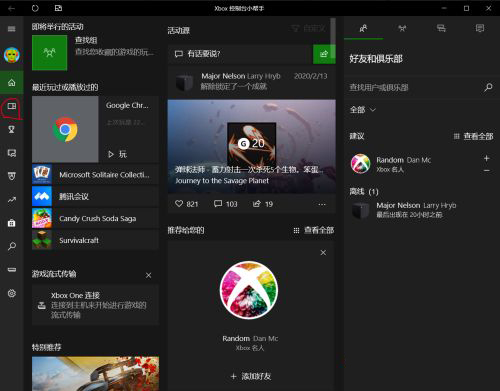This screenshot has height=391, width=500.
Task: Open Journey to the Savage Planet achievement image
Action: click(x=252, y=146)
